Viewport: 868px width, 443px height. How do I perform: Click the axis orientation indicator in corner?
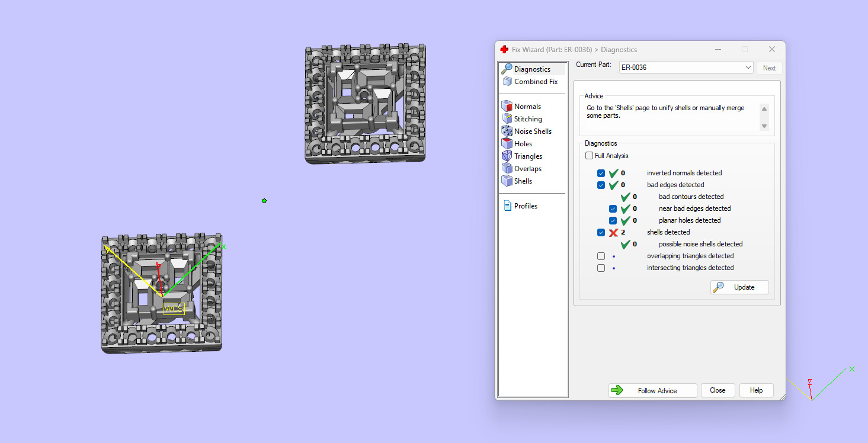(821, 383)
